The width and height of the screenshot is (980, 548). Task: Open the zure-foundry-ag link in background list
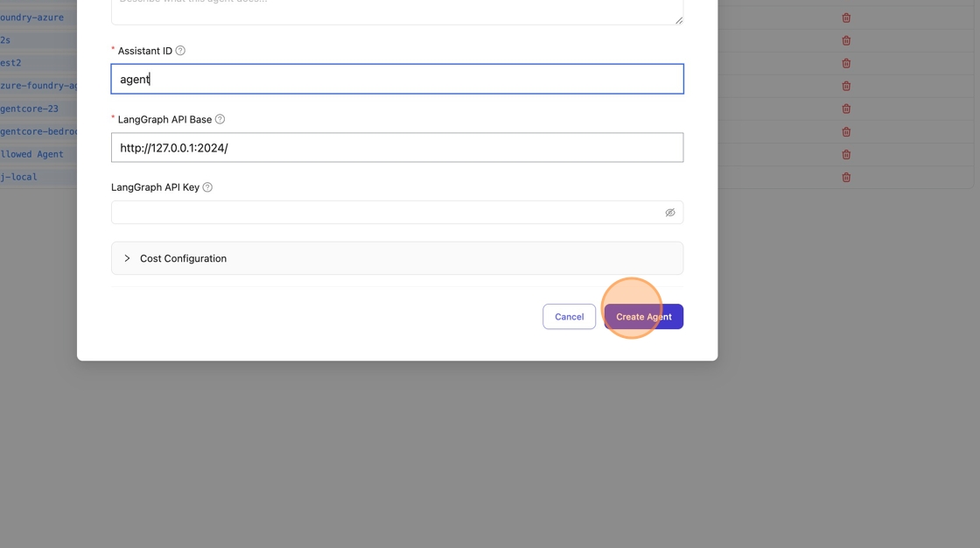click(38, 86)
